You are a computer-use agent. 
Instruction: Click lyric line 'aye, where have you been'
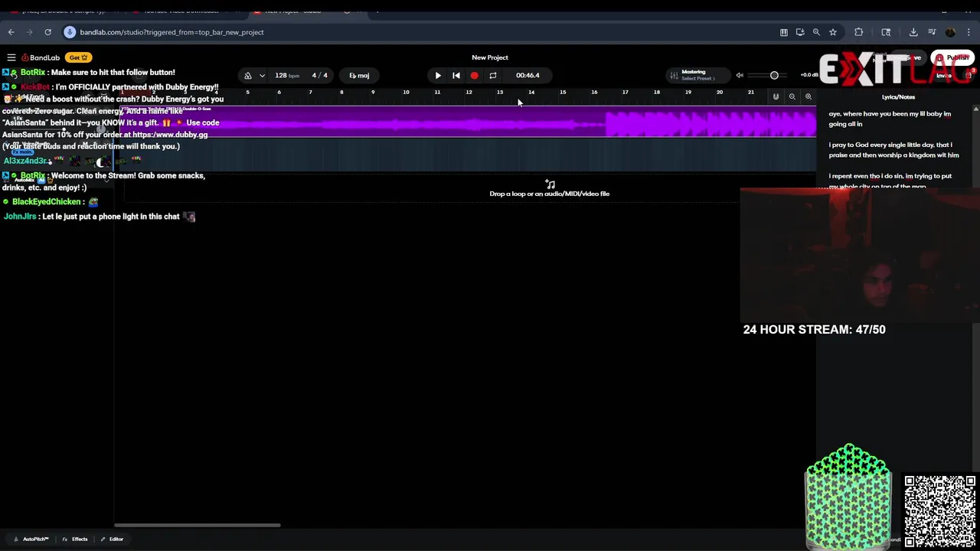click(890, 119)
